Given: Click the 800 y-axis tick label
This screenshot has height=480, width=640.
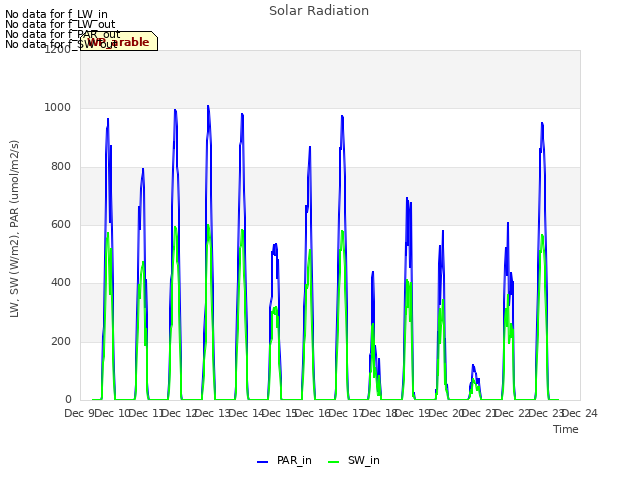Looking at the screenshot, I should [x=61, y=167].
